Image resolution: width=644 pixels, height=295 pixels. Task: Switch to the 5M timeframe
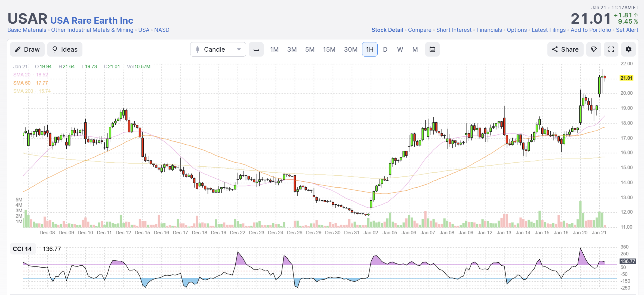click(x=310, y=49)
